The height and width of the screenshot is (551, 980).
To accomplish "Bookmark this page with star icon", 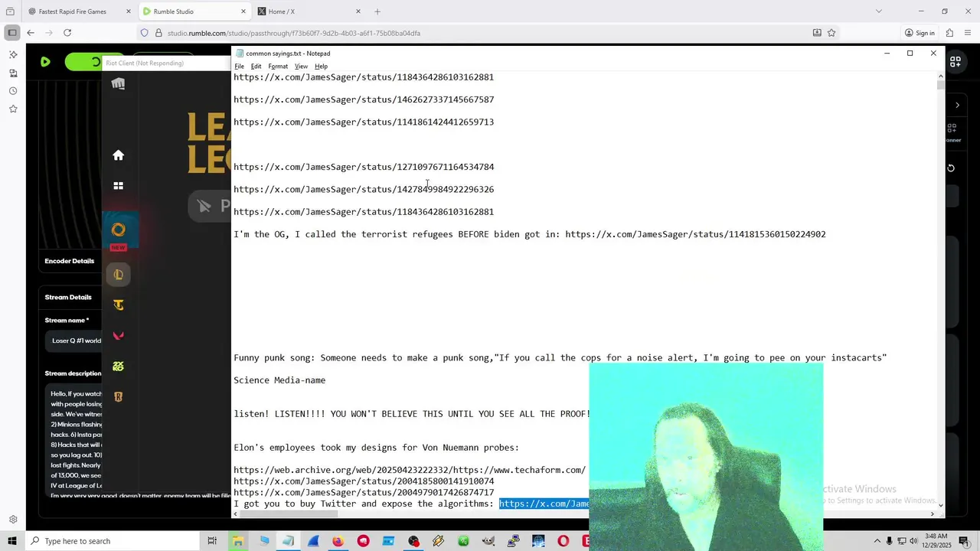I will [x=831, y=33].
